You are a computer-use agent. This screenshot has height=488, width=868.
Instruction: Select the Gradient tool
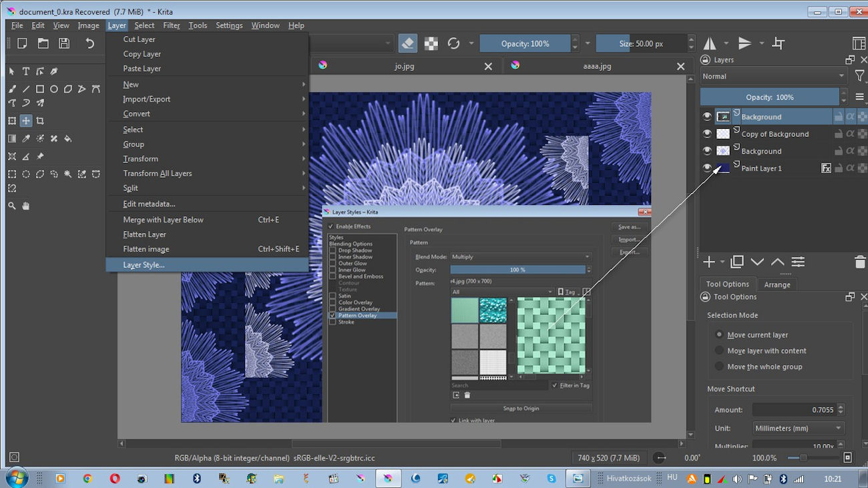pos(12,139)
